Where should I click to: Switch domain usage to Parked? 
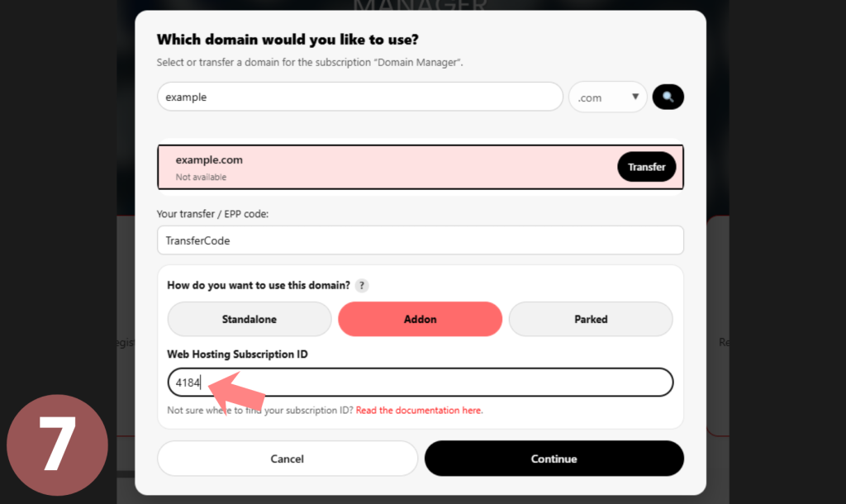[591, 319]
